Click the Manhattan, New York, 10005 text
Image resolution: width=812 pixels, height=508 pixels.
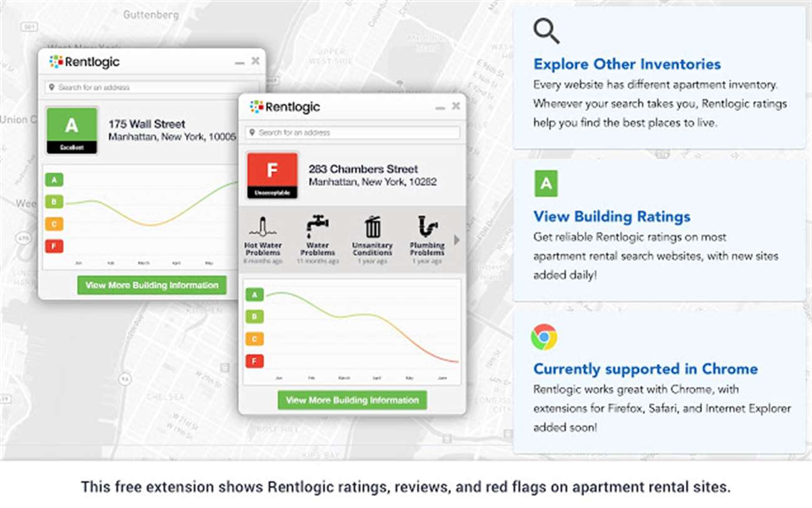(x=172, y=137)
